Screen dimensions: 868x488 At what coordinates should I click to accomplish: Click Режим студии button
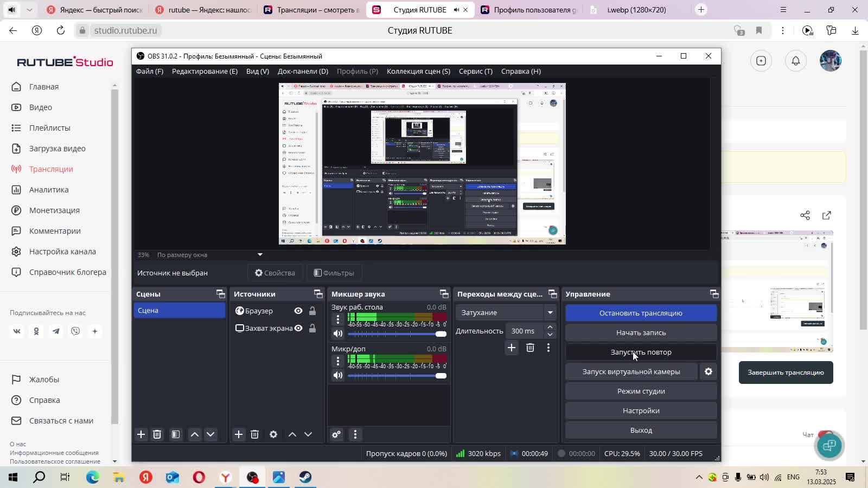click(641, 391)
